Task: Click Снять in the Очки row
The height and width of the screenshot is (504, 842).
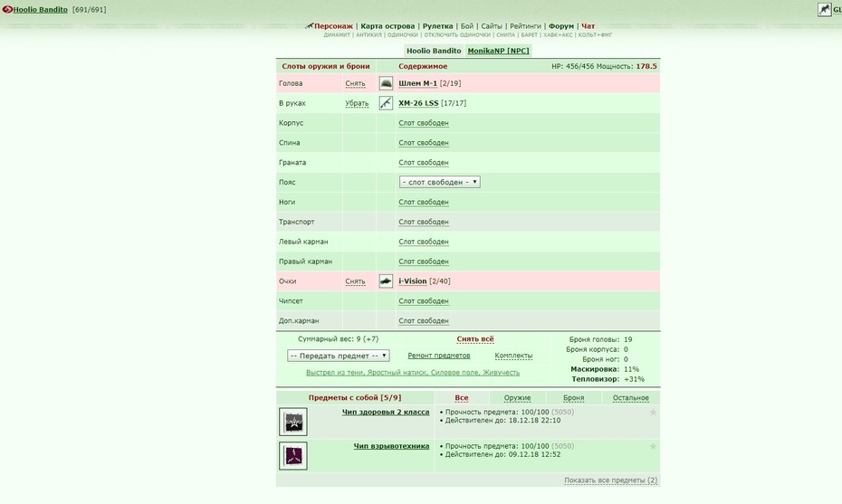Action: click(355, 281)
